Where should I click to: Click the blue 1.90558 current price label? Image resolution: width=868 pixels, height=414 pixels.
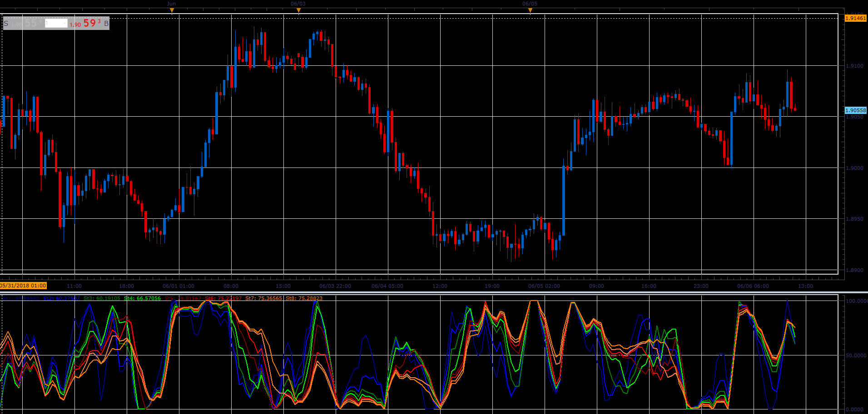coord(855,110)
